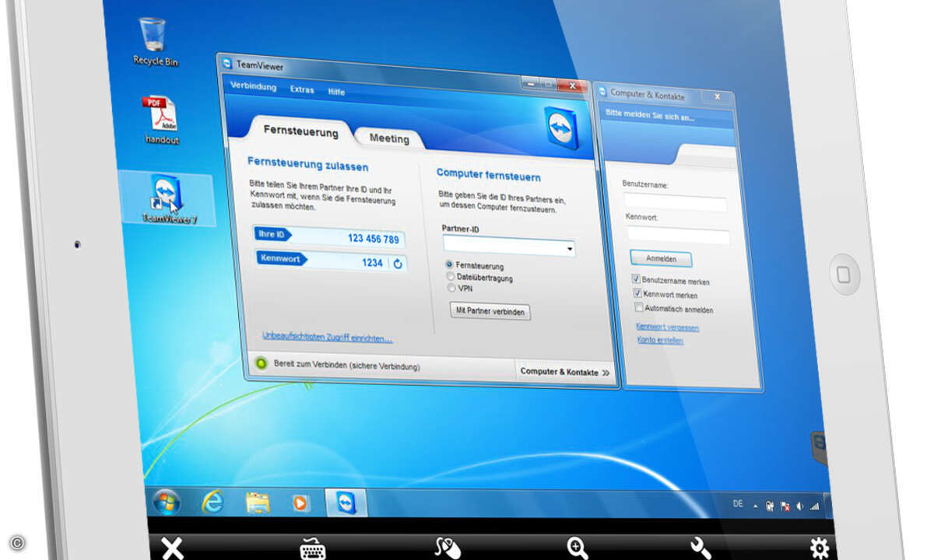The width and height of the screenshot is (934, 560).
Task: Focus the Kennwort input in Kontakte window
Action: [679, 236]
